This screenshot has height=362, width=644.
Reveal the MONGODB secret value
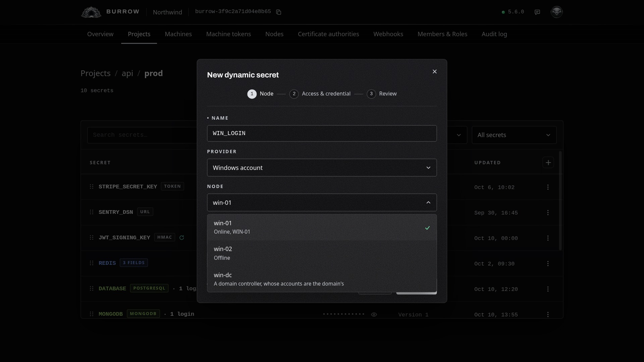click(x=374, y=314)
